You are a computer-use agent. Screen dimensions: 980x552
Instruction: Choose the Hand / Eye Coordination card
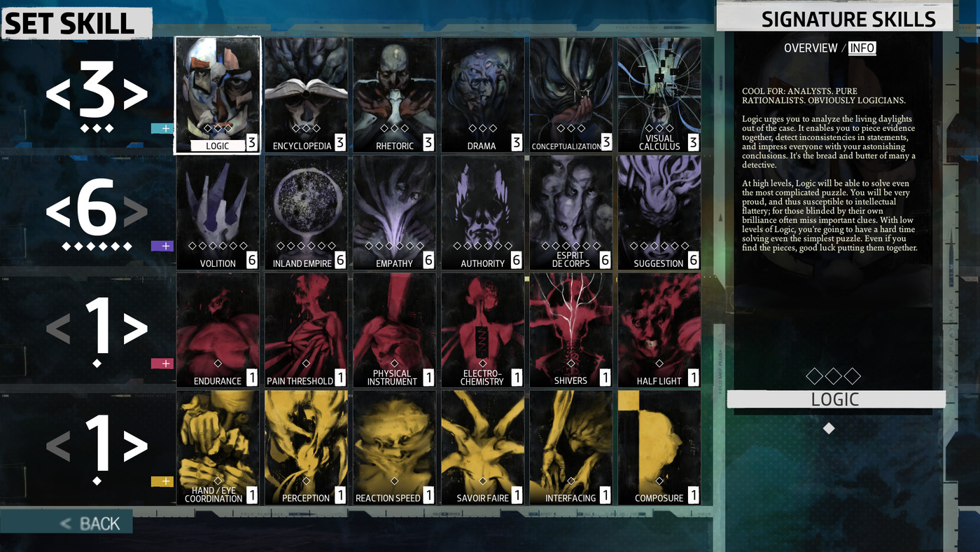218,448
